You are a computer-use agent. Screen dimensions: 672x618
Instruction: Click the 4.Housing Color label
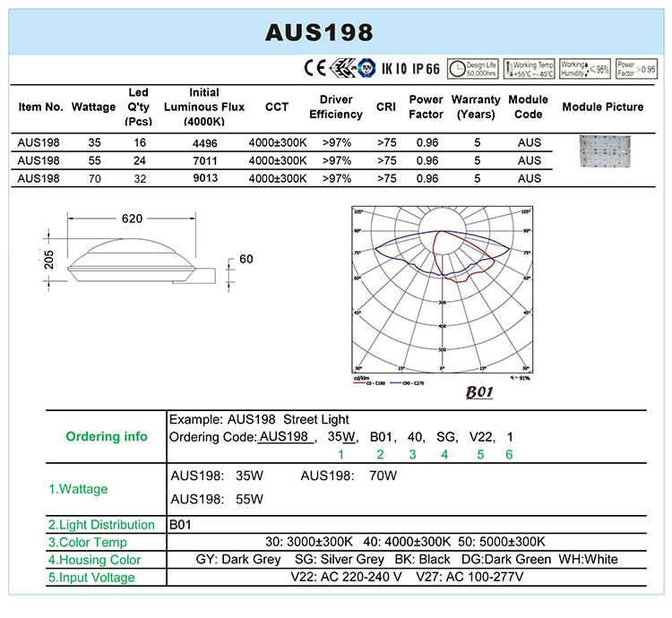[94, 560]
